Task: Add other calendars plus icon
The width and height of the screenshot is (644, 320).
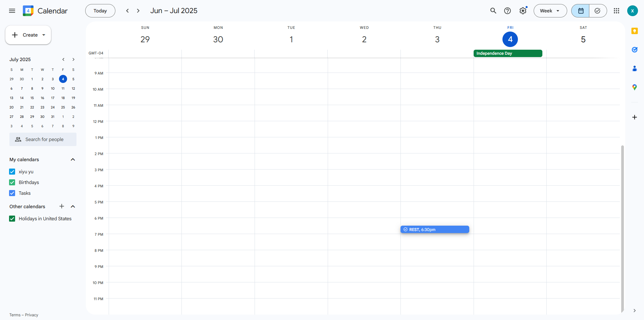Action: click(62, 206)
